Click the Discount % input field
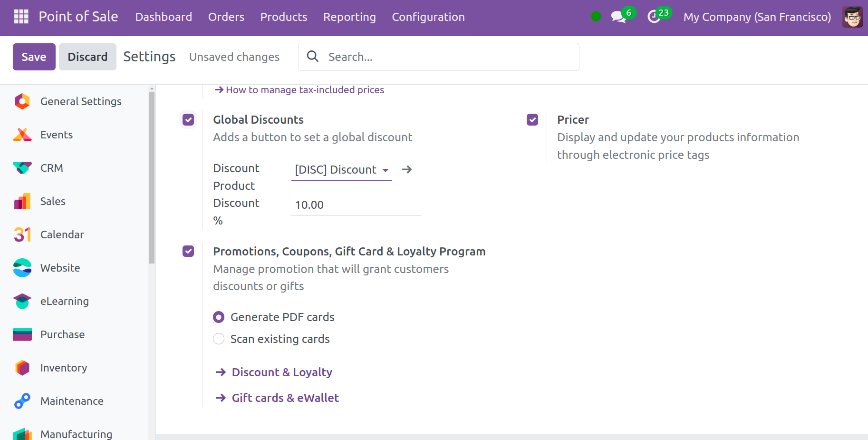 point(356,205)
